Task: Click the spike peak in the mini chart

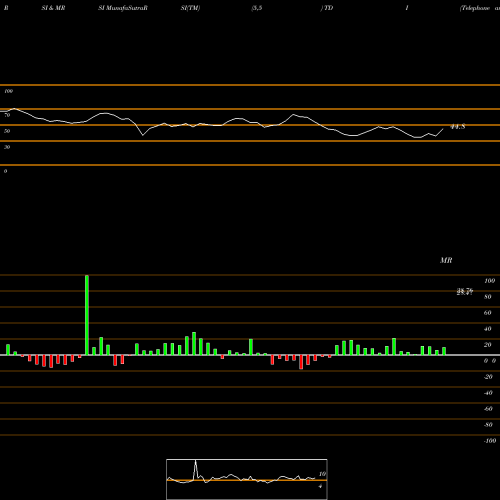Action: tap(196, 461)
